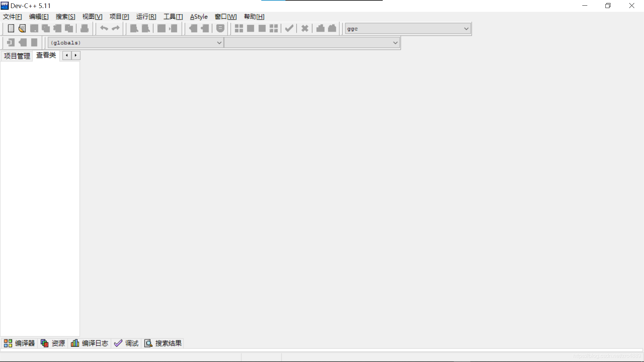The image size is (644, 362).
Task: Click the Project Options shield-shaped icon
Action: (x=220, y=28)
